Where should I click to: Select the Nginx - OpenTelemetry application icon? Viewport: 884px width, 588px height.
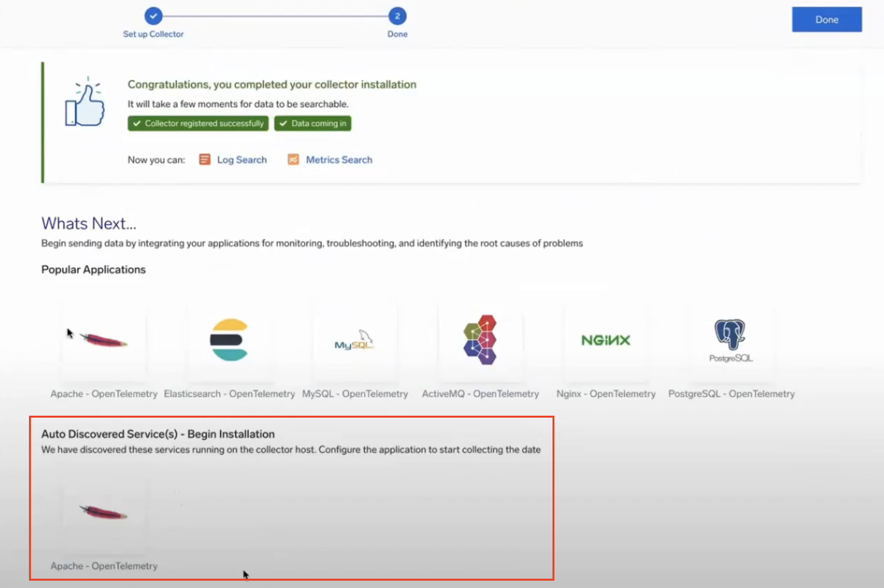click(605, 340)
